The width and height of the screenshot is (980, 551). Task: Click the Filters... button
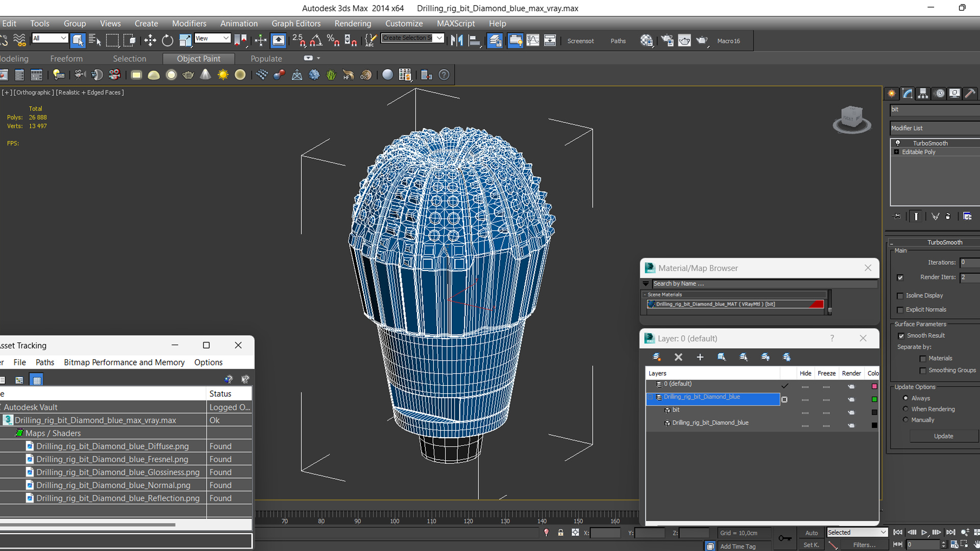(864, 545)
